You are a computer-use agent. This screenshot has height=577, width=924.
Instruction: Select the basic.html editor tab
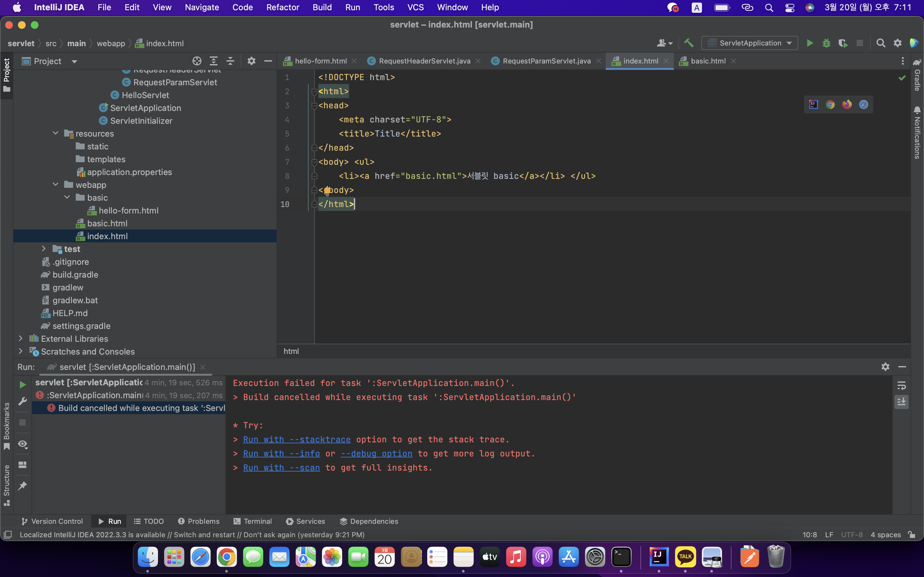click(708, 61)
